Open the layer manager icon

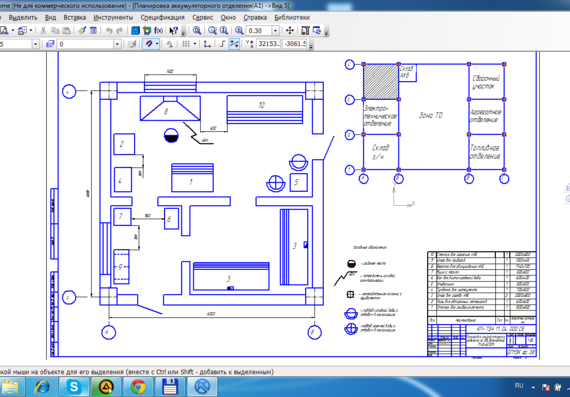[x=50, y=44]
